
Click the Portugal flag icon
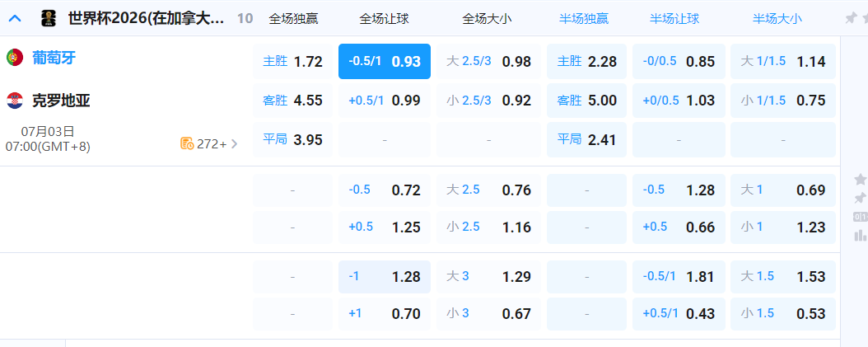pyautogui.click(x=14, y=58)
